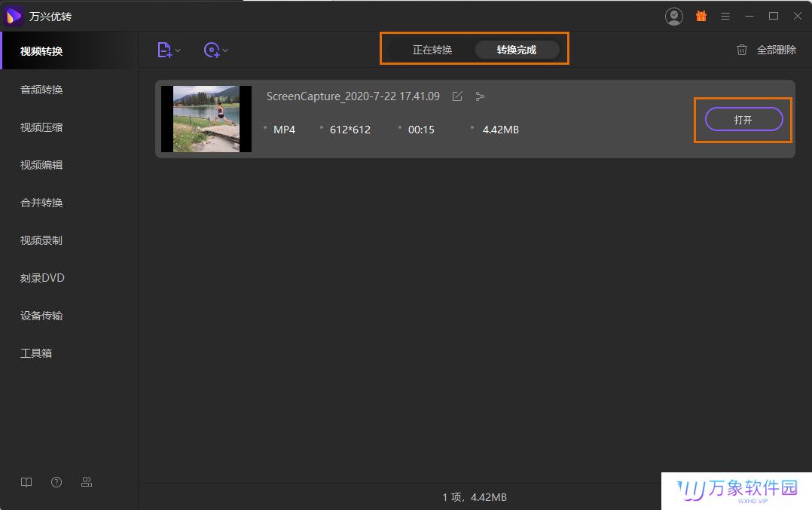
Task: Expand the add file dropdown arrow
Action: pyautogui.click(x=178, y=50)
